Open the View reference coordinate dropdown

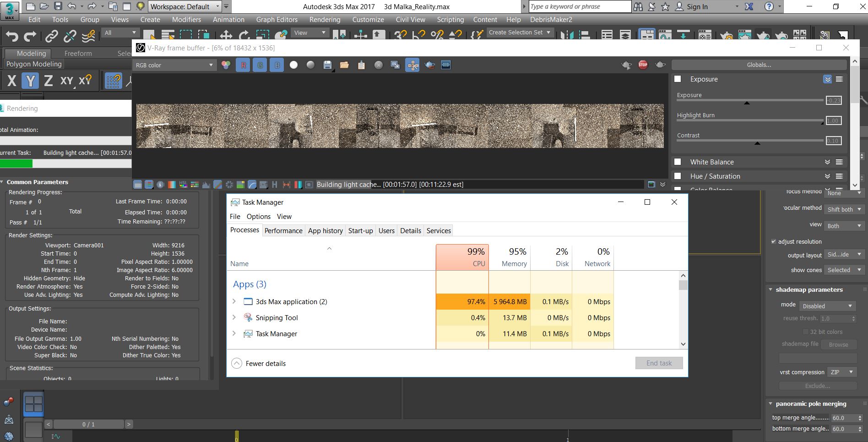(310, 33)
